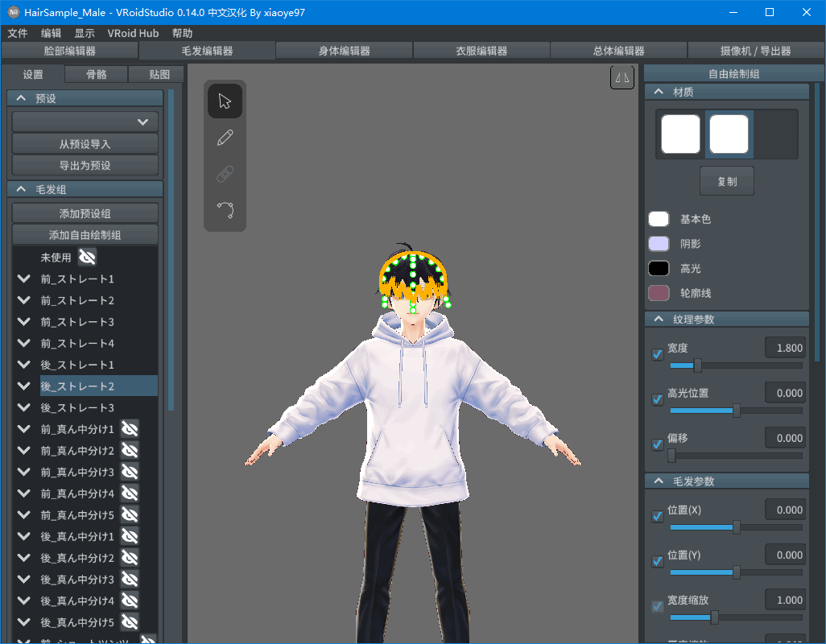The width and height of the screenshot is (826, 644).
Task: Select the arrow selection tool
Action: point(225,101)
